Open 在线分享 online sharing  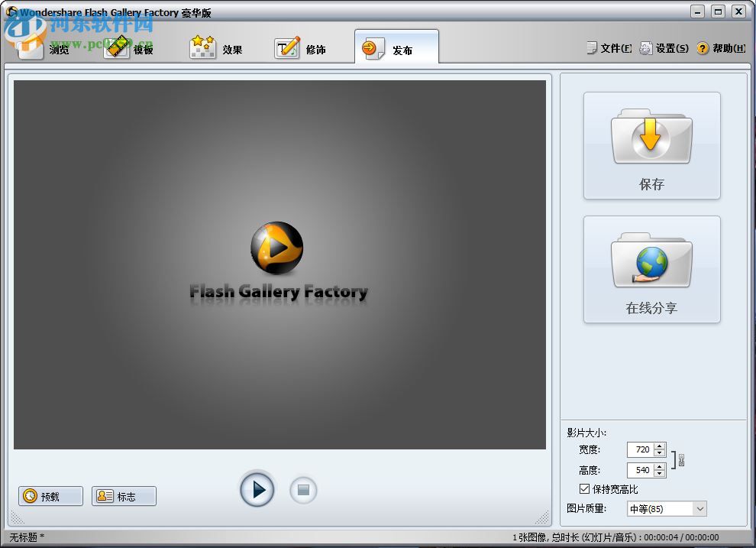click(x=651, y=264)
